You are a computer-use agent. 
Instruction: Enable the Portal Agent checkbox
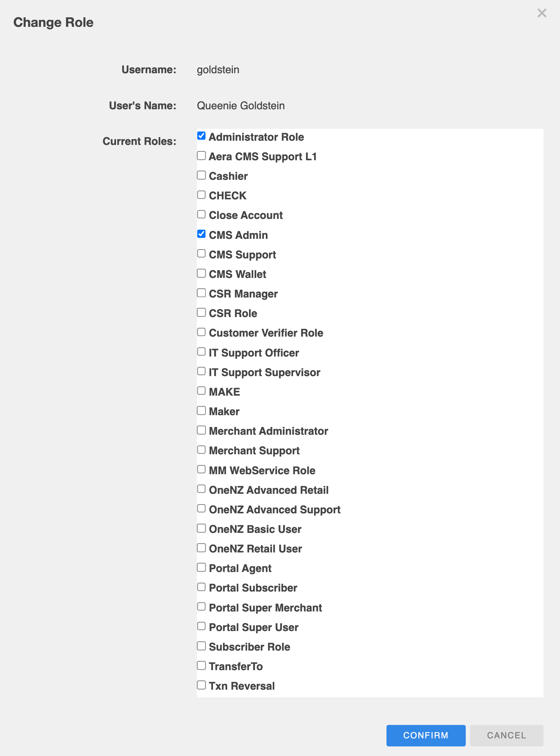click(201, 567)
